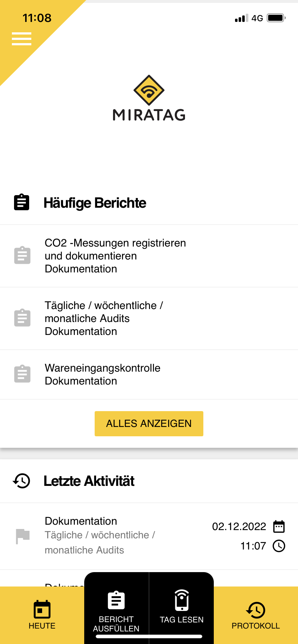
Task: Click the clipboard icon beside Tägliche / wöchentliche
Action: coord(22,318)
